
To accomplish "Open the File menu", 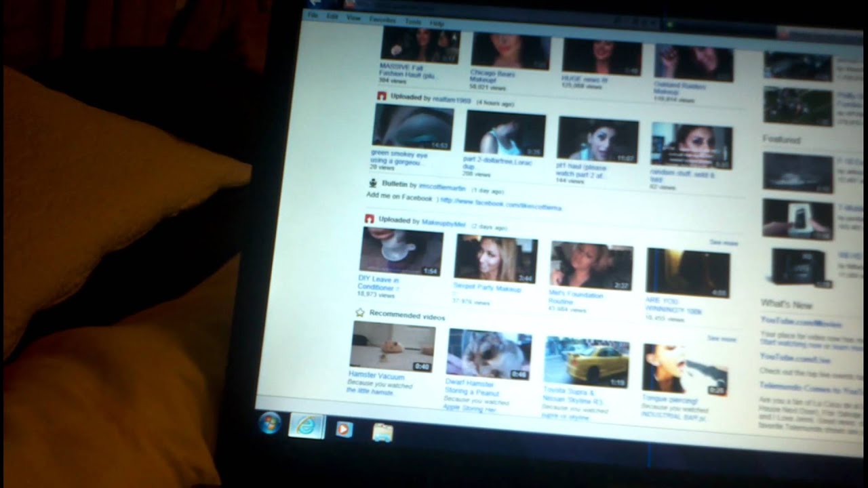I will [x=313, y=15].
